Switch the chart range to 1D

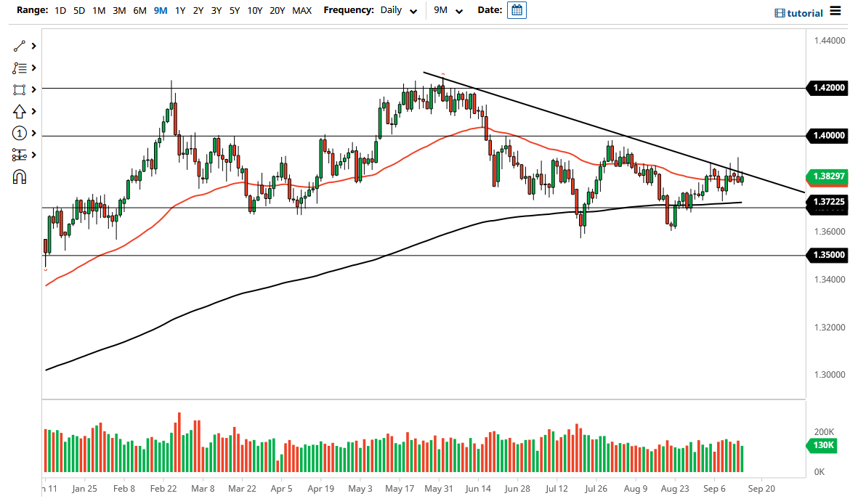60,11
